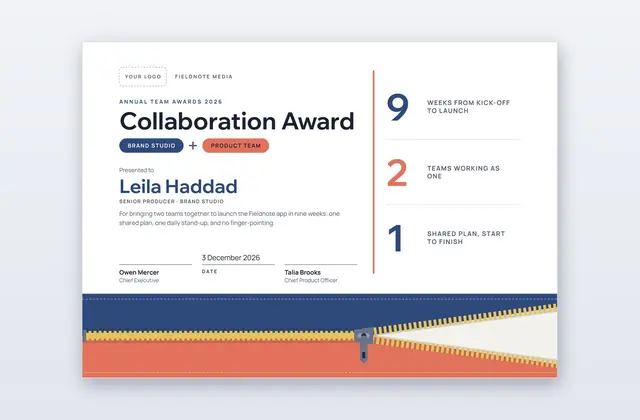Click the blue BRAND STUDIO pill

[x=151, y=146]
